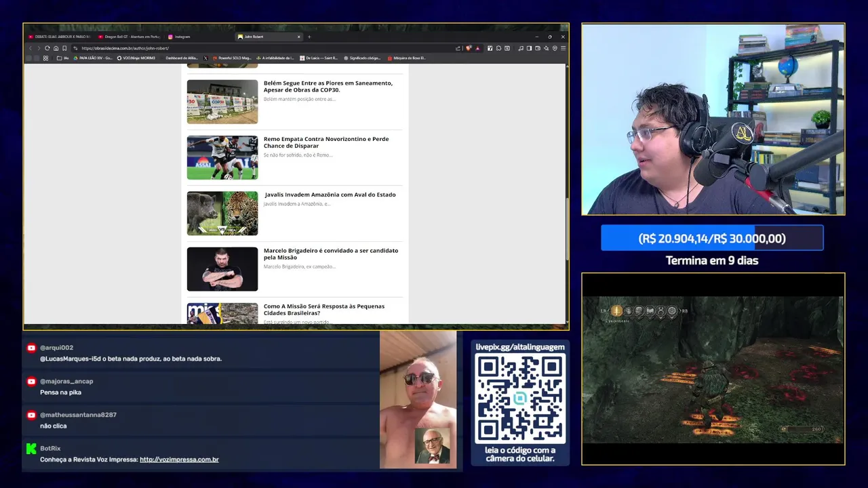The height and width of the screenshot is (488, 868).
Task: Select the @matheussantanna8287 chat username
Action: pos(78,415)
